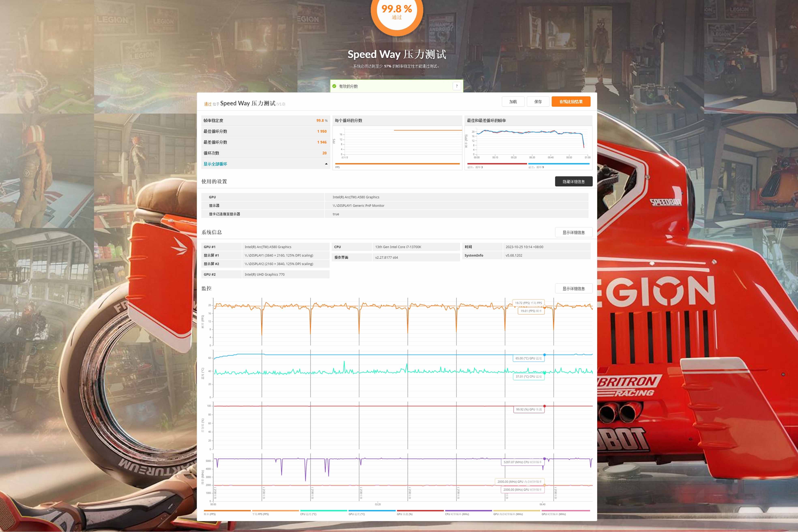Click the 最佳和最差循环的帧率 chart header
This screenshot has height=532, width=798.
pyautogui.click(x=528, y=120)
